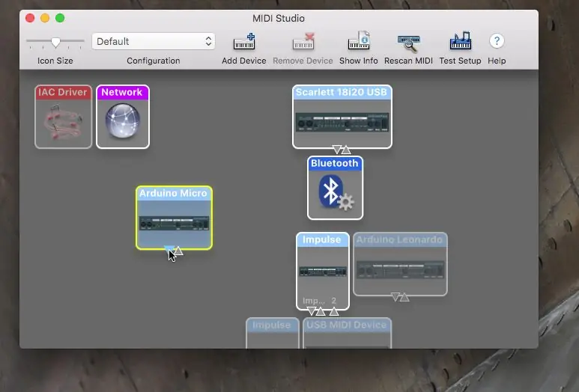Click the Bluetooth title label
The image size is (579, 392).
point(335,163)
